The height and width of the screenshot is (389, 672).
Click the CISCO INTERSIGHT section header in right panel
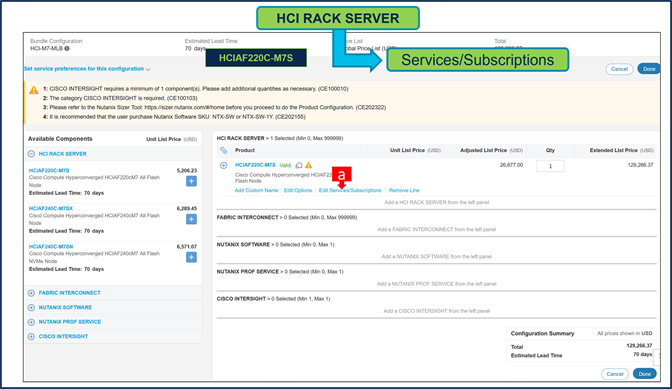(x=241, y=299)
